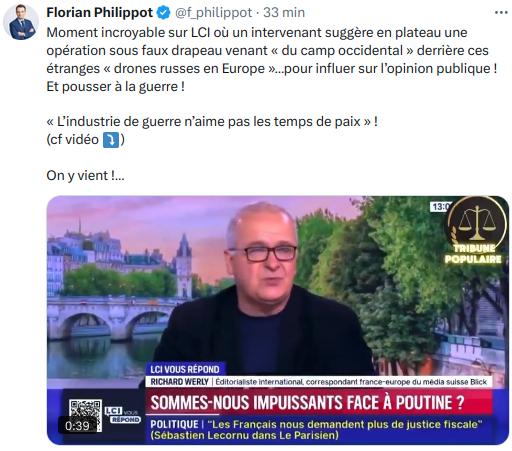Click the clock overlay in the video corner

click(x=440, y=207)
